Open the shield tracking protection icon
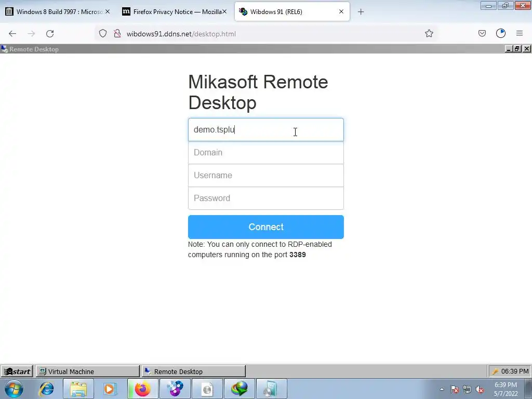The image size is (532, 399). click(x=103, y=34)
